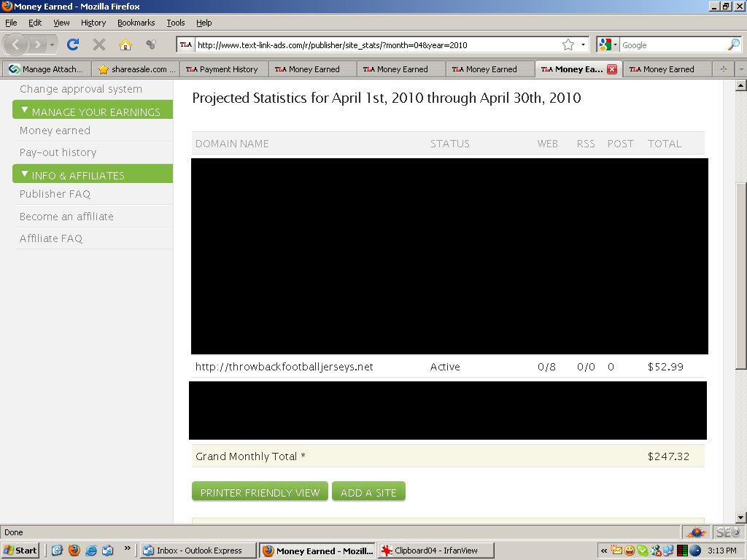The width and height of the screenshot is (747, 560).
Task: Click the Printer Friendly View button
Action: (x=260, y=492)
